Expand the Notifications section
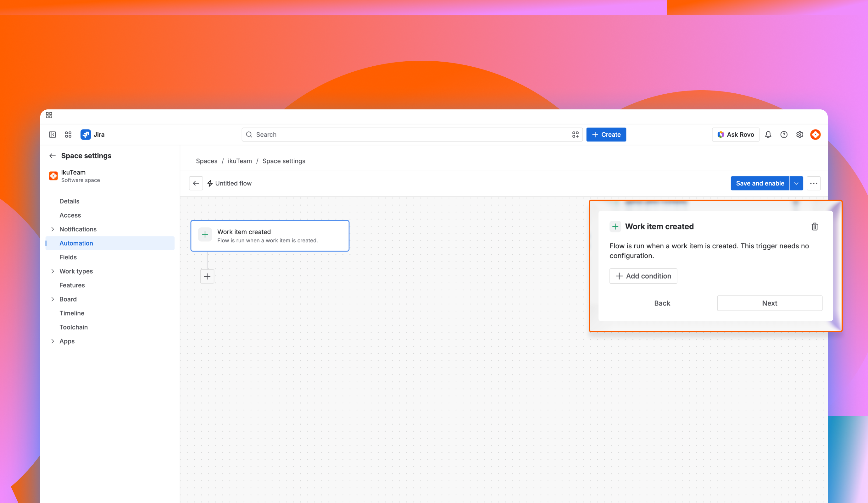This screenshot has width=868, height=503. coord(53,229)
